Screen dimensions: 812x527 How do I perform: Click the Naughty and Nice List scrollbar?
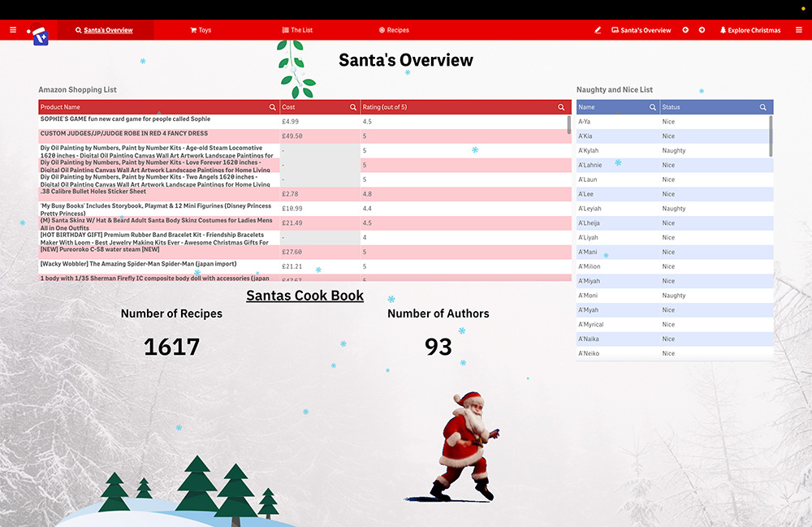point(771,136)
